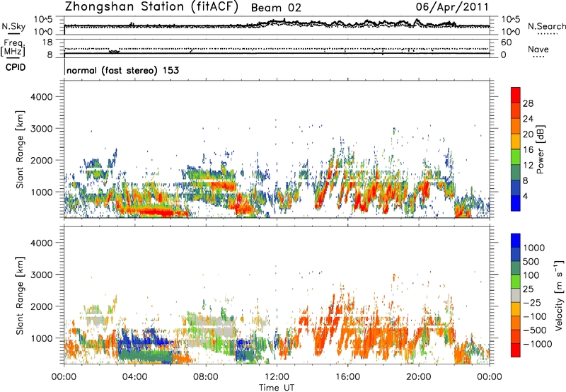Click the positive 500 velocity colorbar label
The width and height of the screenshot is (566, 392).
531,262
